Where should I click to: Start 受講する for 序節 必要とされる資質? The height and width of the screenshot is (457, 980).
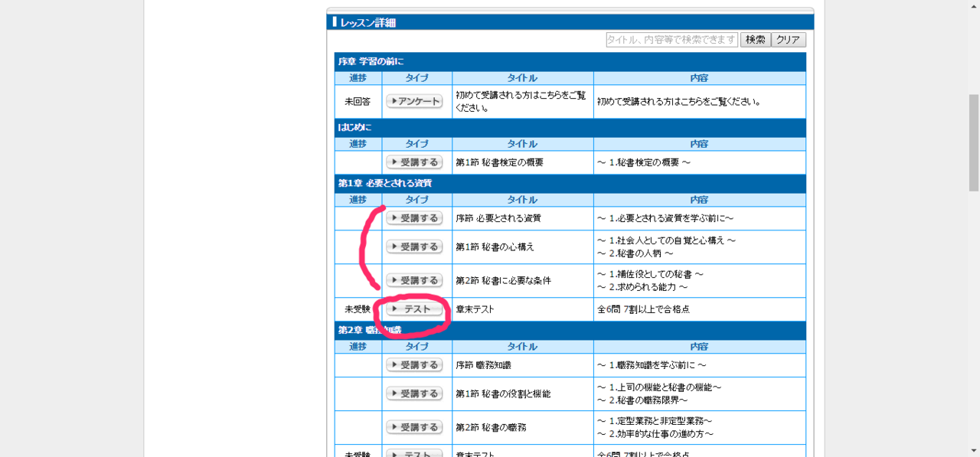[414, 218]
